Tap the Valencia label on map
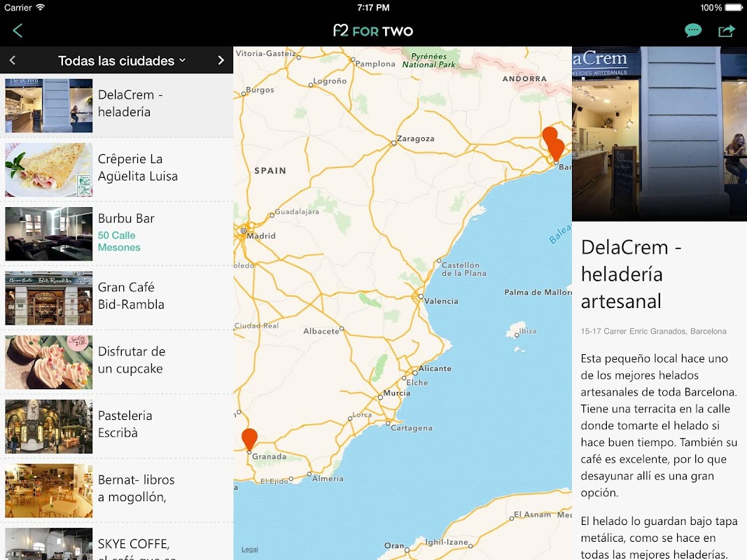This screenshot has width=747, height=560. pos(441,301)
